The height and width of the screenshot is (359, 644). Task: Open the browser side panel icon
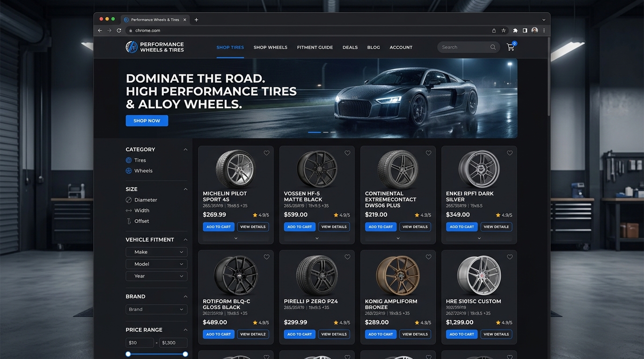(x=525, y=30)
